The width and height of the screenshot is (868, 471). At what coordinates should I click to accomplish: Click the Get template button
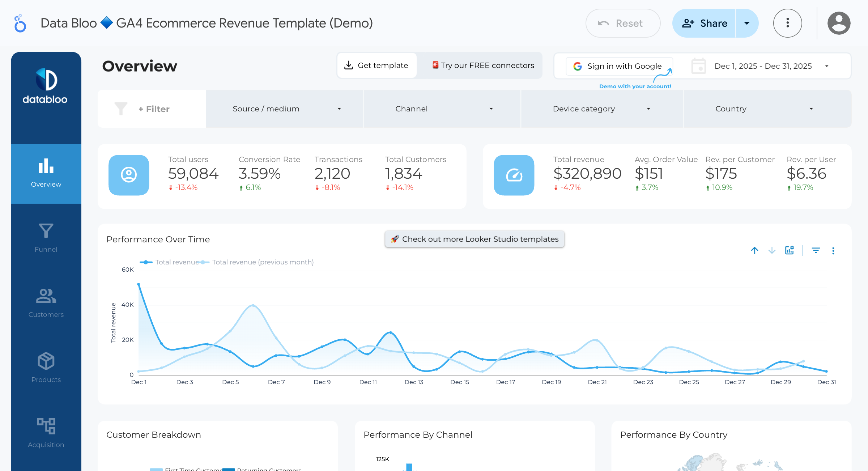pyautogui.click(x=376, y=65)
